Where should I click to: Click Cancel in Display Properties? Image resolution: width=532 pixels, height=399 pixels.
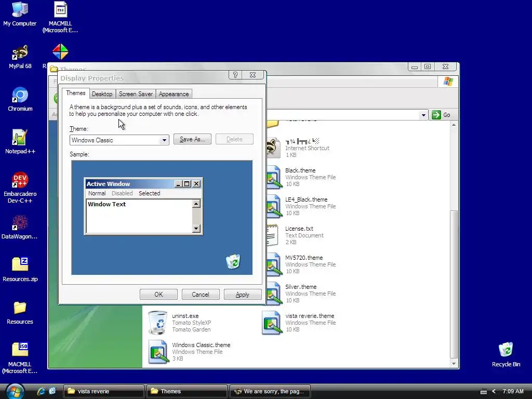click(x=201, y=295)
